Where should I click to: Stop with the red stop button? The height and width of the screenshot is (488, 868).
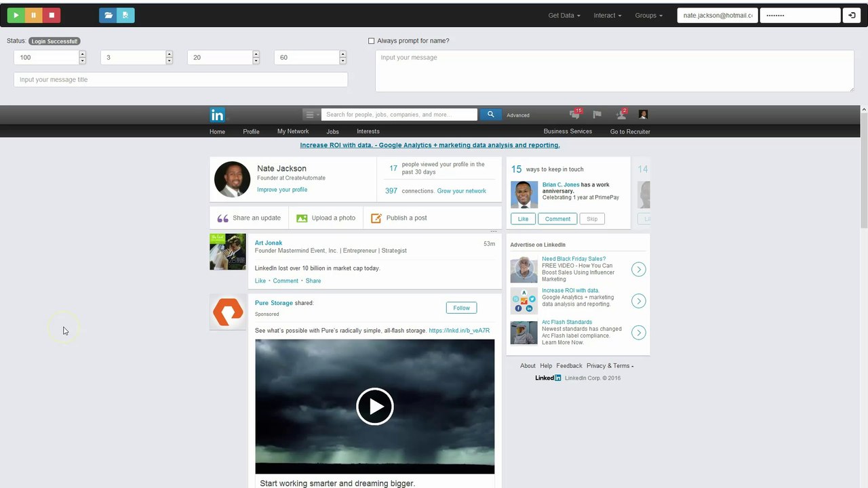point(52,15)
